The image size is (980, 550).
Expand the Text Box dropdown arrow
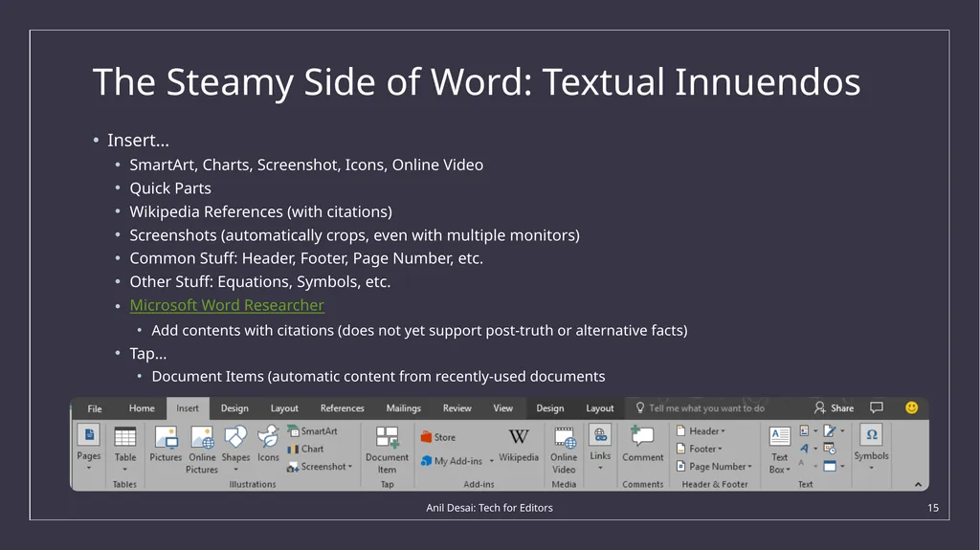point(789,470)
